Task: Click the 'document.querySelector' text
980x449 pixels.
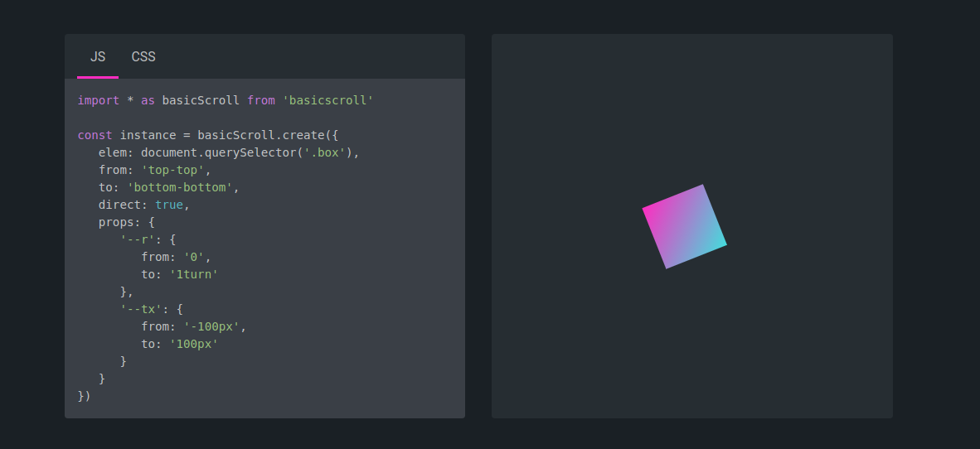Action: 219,152
